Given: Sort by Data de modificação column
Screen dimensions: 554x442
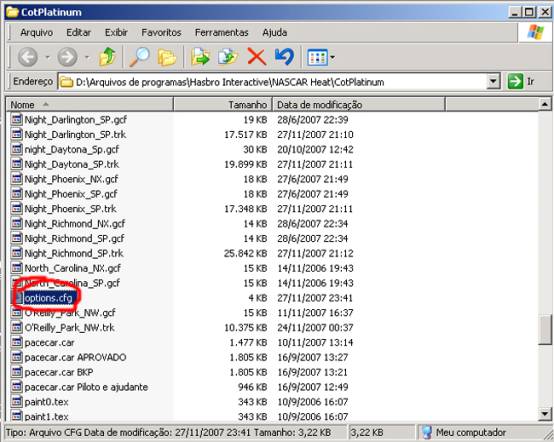Looking at the screenshot, I should coord(358,105).
